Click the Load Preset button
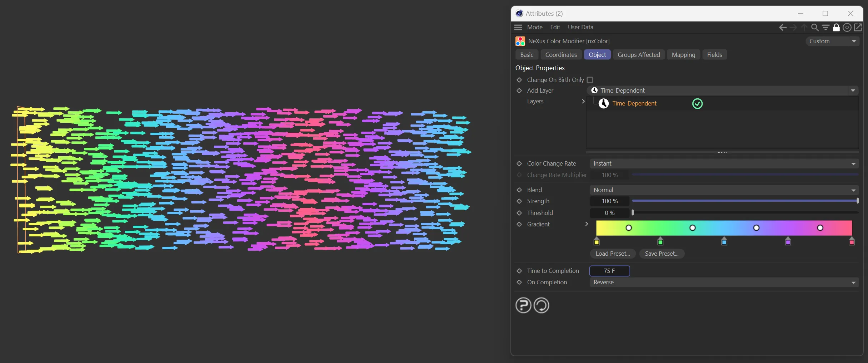Image resolution: width=868 pixels, height=363 pixels. 613,254
